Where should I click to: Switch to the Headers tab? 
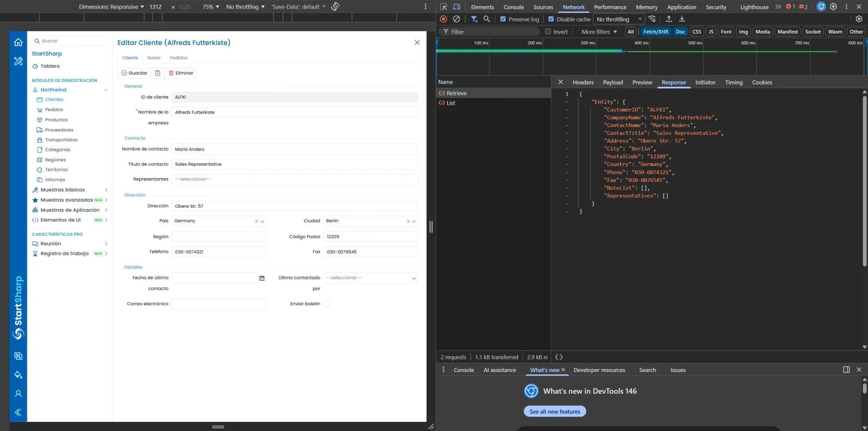pyautogui.click(x=583, y=82)
